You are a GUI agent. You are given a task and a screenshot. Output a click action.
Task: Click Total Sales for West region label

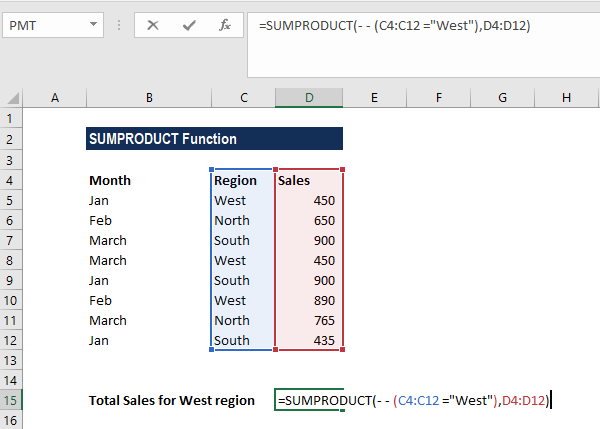coord(172,400)
